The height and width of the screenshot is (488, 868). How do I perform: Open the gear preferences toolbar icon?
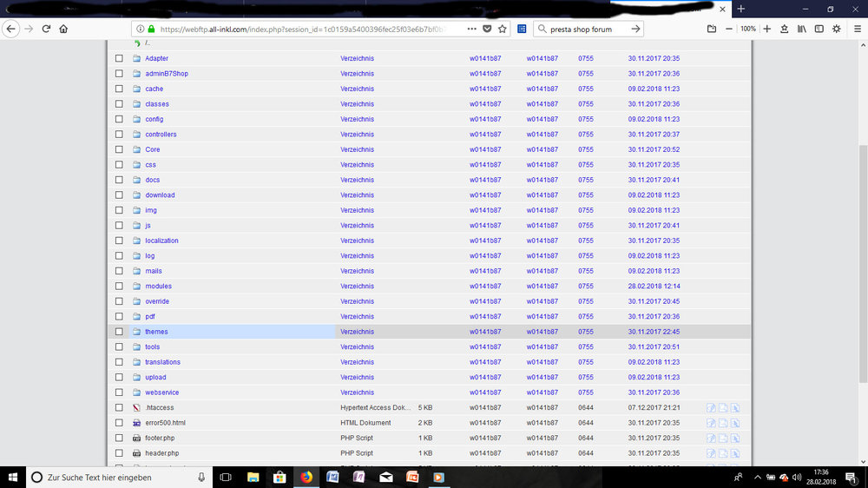point(837,29)
